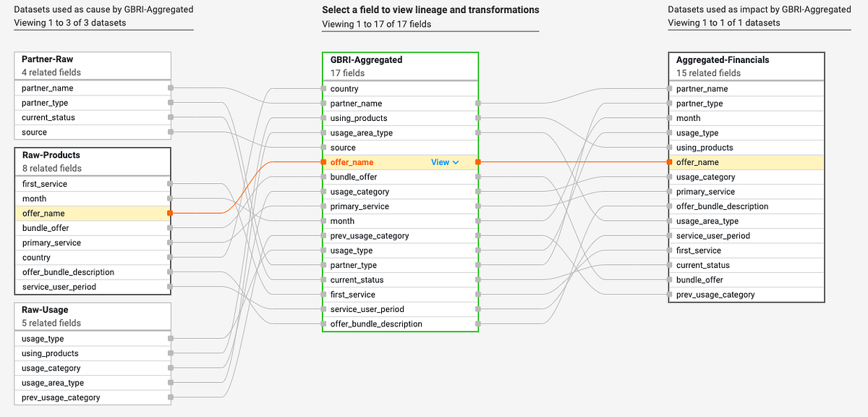This screenshot has height=417, width=868.
Task: Click the connector square next to partner_name in Partner-Raw
Action: [170, 88]
